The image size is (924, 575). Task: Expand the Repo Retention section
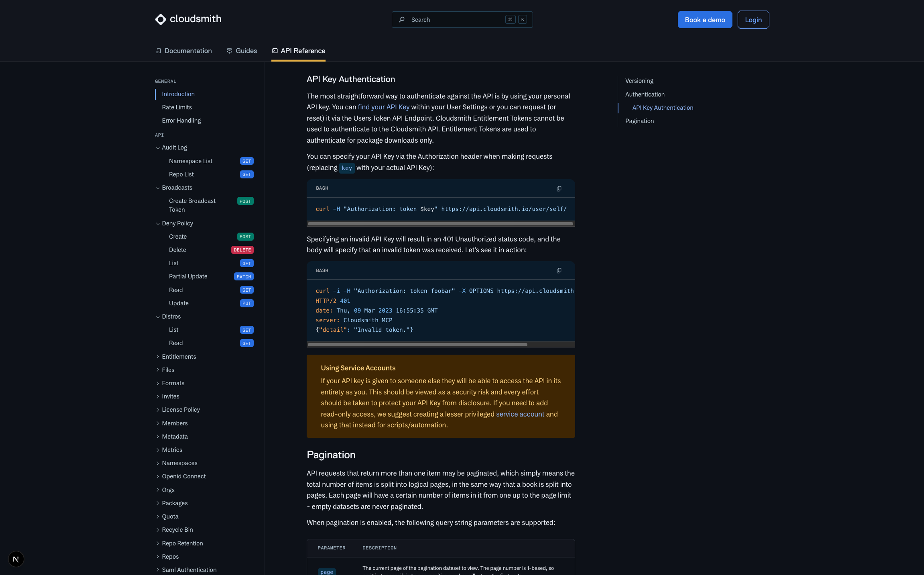179,543
